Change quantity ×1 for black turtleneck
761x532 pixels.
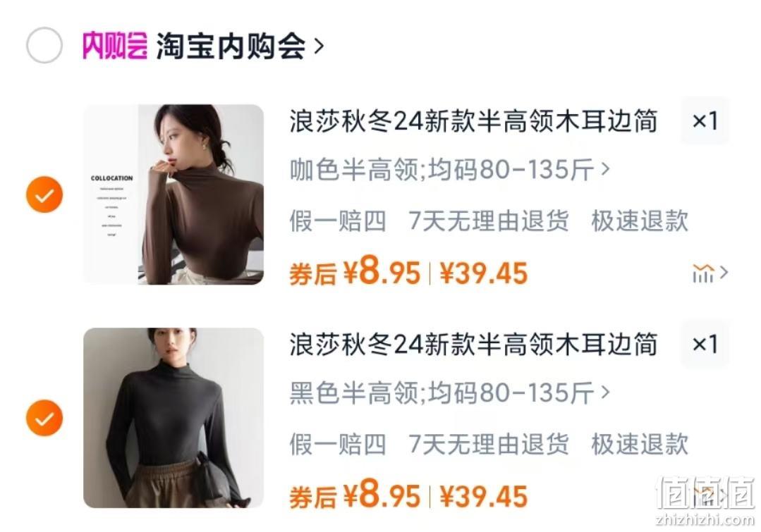[x=705, y=345]
